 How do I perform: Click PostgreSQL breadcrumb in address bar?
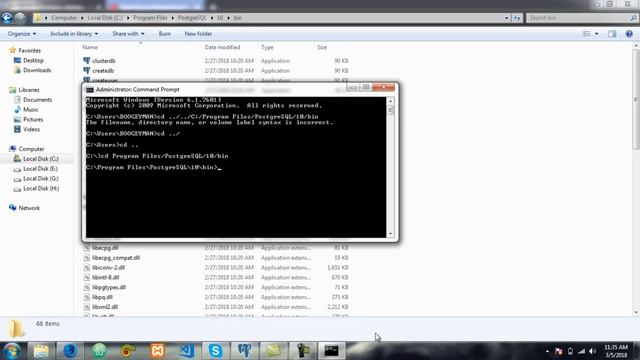click(x=192, y=18)
